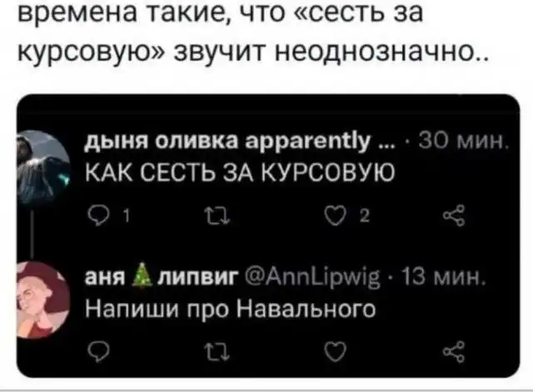Click the caption ending with звучит неоднозначно
The width and height of the screenshot is (533, 392).
[x=253, y=33]
